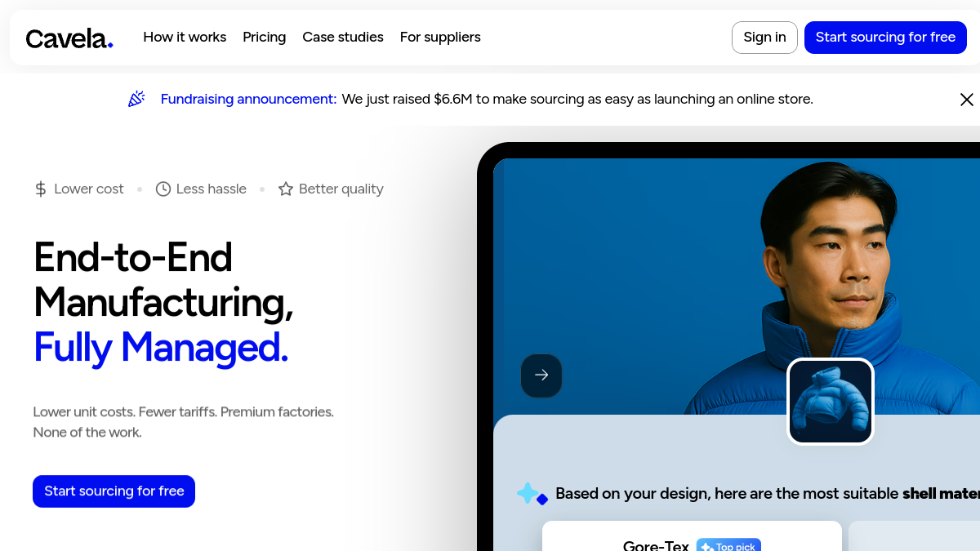This screenshot has width=980, height=551.
Task: Click the dollar sign Lower cost icon
Action: click(41, 189)
